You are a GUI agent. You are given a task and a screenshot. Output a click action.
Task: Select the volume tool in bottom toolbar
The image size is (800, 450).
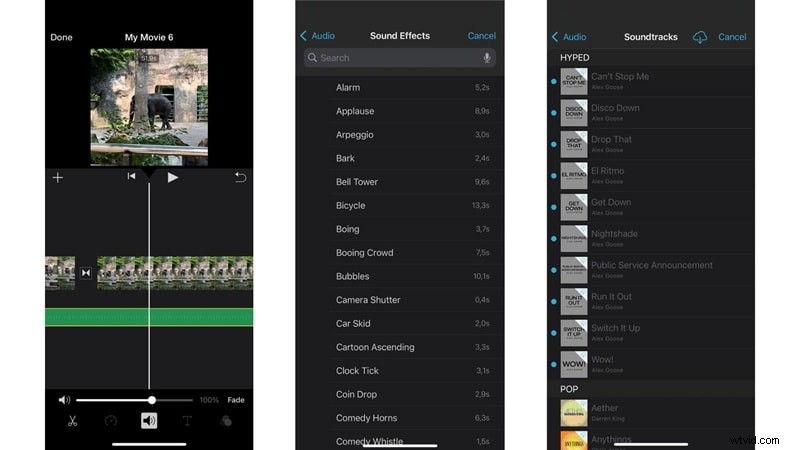point(149,421)
